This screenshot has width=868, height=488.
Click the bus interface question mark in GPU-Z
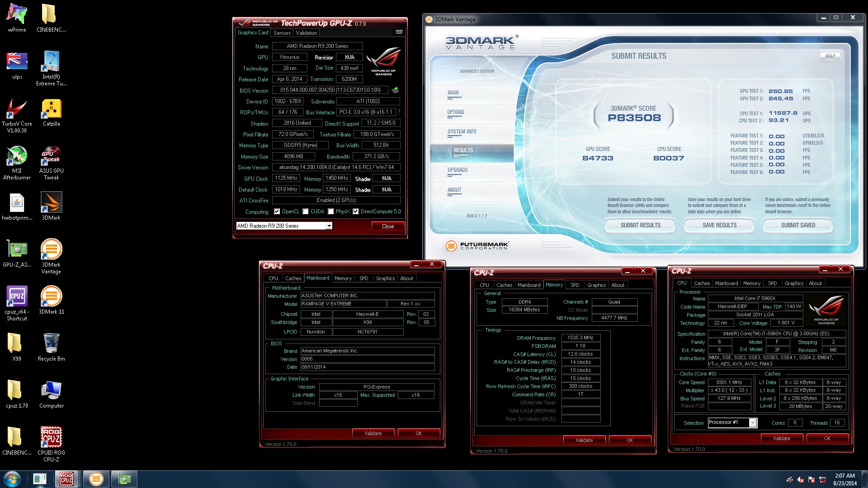pyautogui.click(x=399, y=112)
